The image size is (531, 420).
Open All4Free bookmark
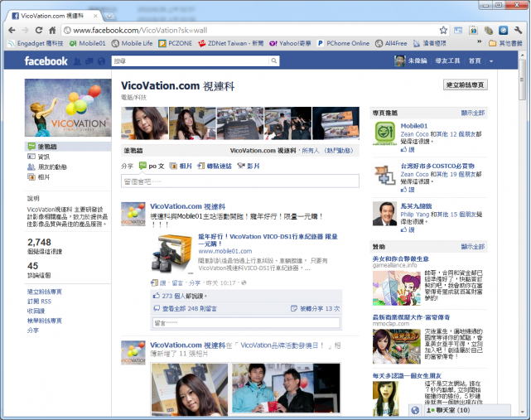pos(391,43)
